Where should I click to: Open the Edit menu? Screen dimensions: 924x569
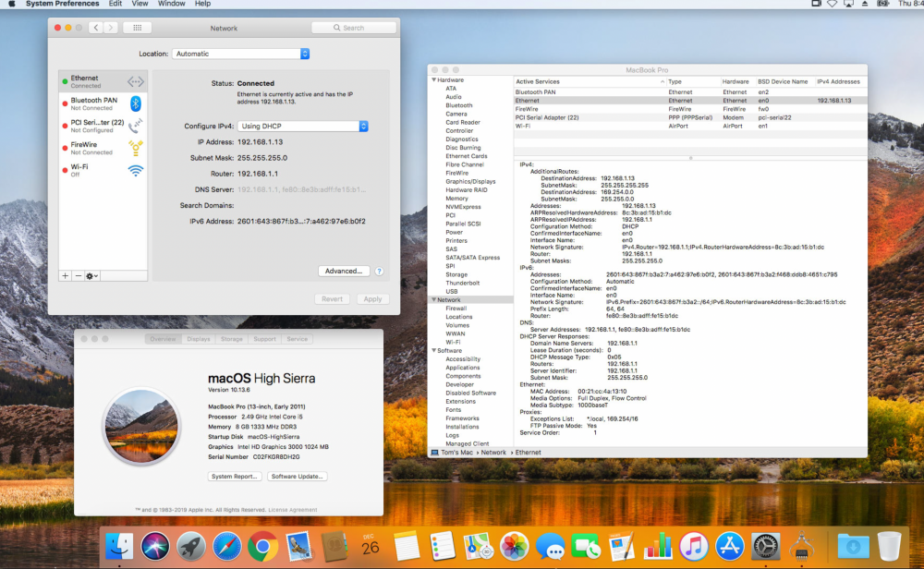[115, 4]
